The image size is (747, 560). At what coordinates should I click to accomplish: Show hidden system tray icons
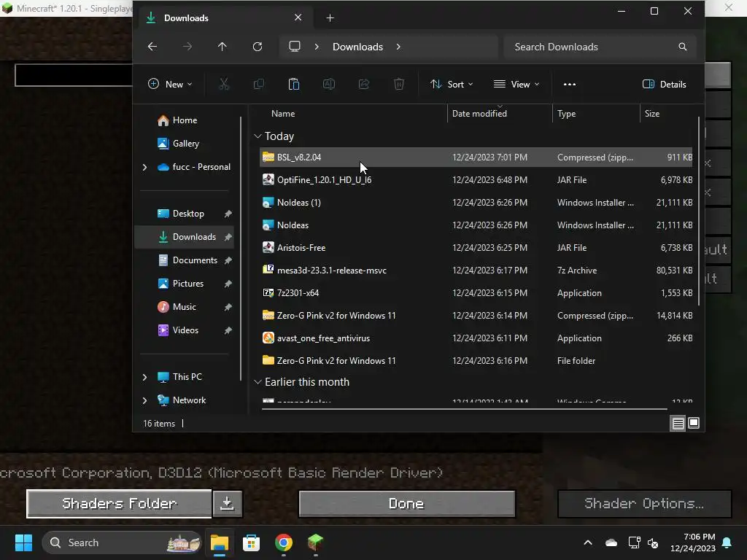pos(588,542)
